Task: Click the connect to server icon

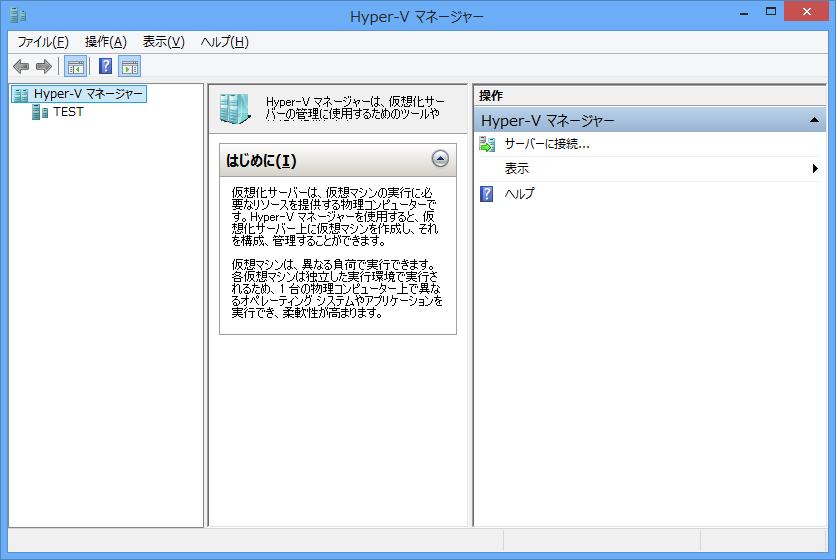Action: pos(487,144)
